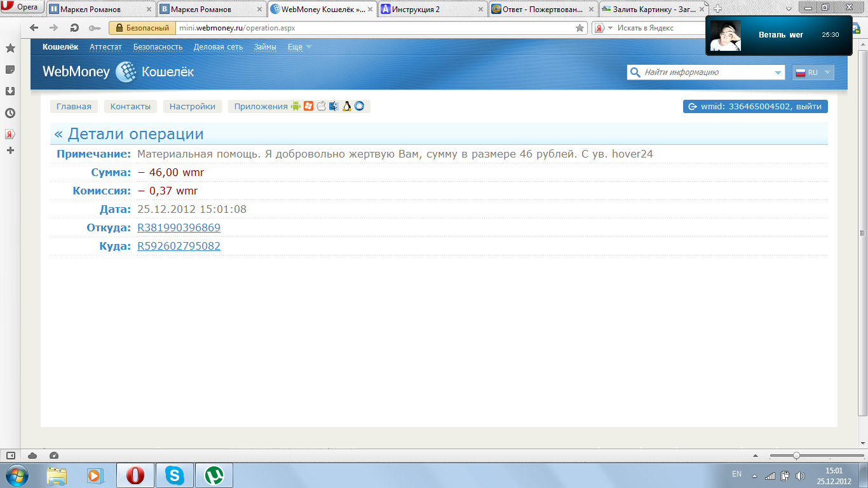Go back with the browser back arrow
This screenshot has height=488, width=868.
34,28
